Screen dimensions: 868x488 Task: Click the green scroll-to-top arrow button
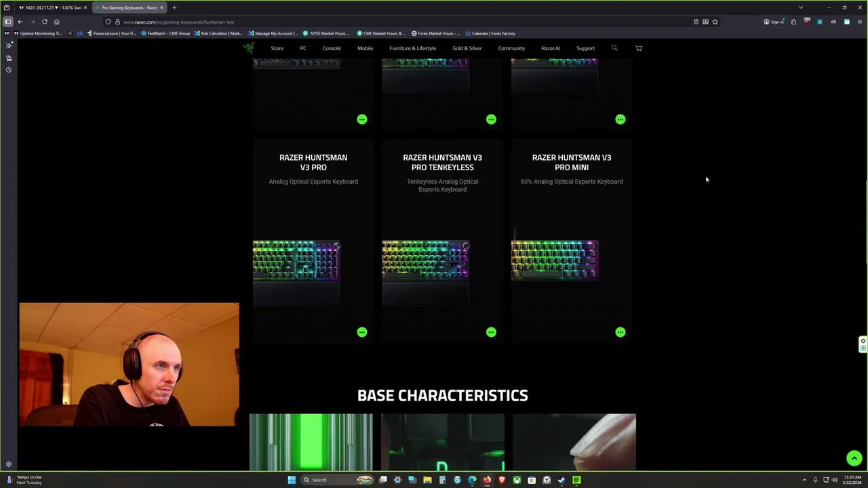click(x=854, y=458)
